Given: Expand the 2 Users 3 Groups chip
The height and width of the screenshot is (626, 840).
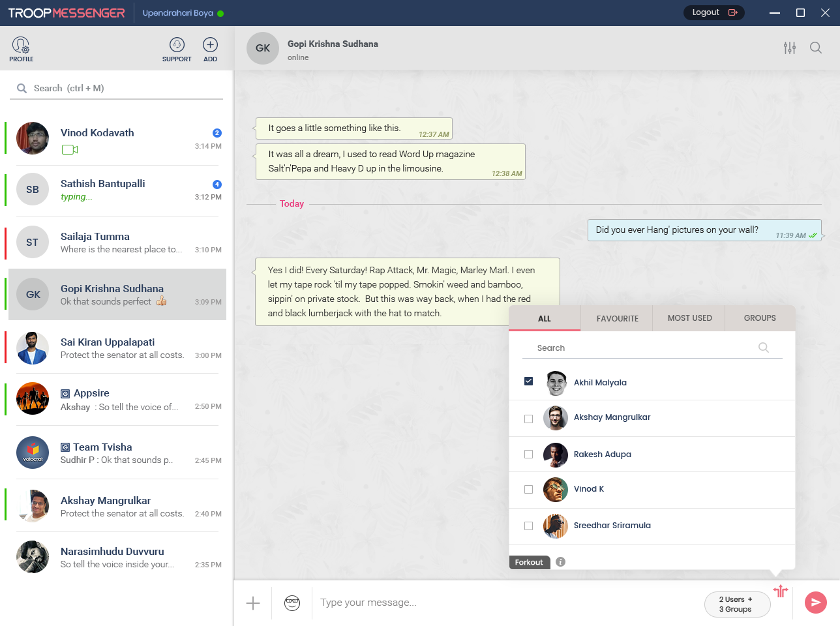Looking at the screenshot, I should tap(737, 603).
